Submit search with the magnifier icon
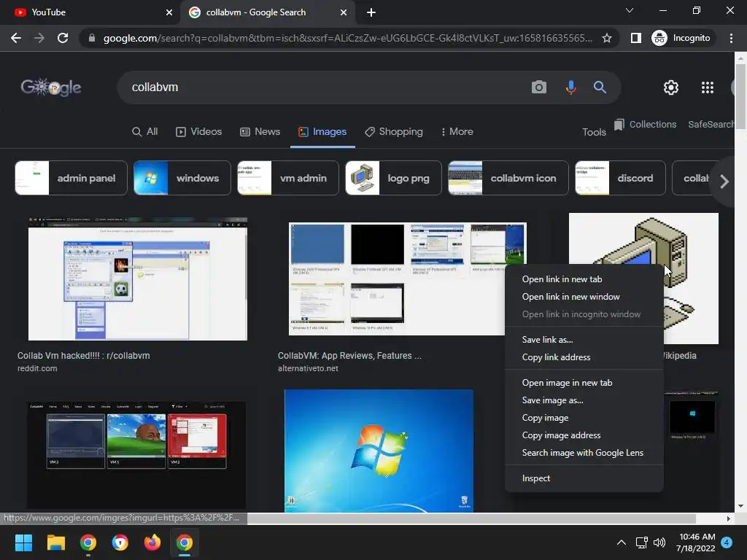This screenshot has height=560, width=747. [600, 87]
